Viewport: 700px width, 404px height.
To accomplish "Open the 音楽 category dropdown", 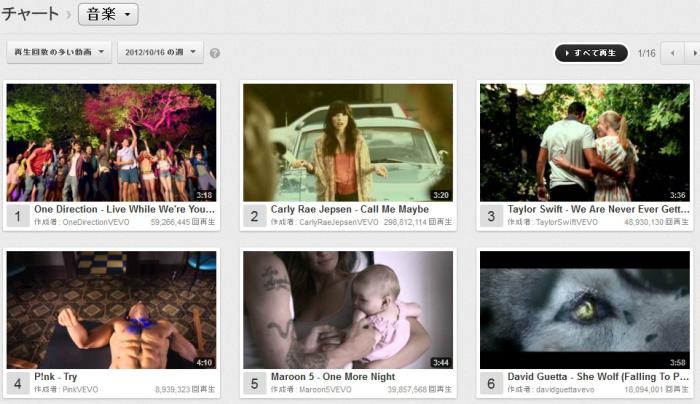I will pos(108,14).
